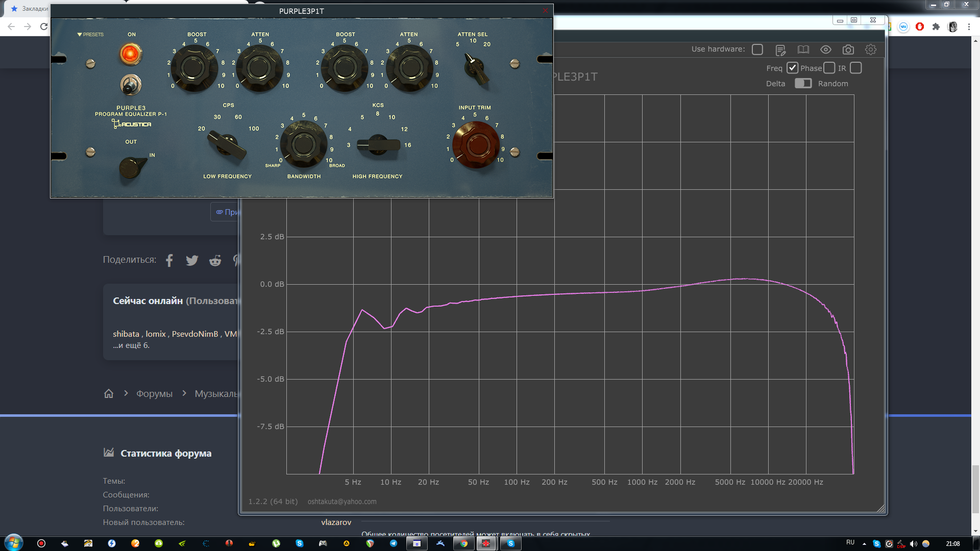Flip the Delta / Random switch
This screenshot has height=551, width=980.
pos(803,83)
